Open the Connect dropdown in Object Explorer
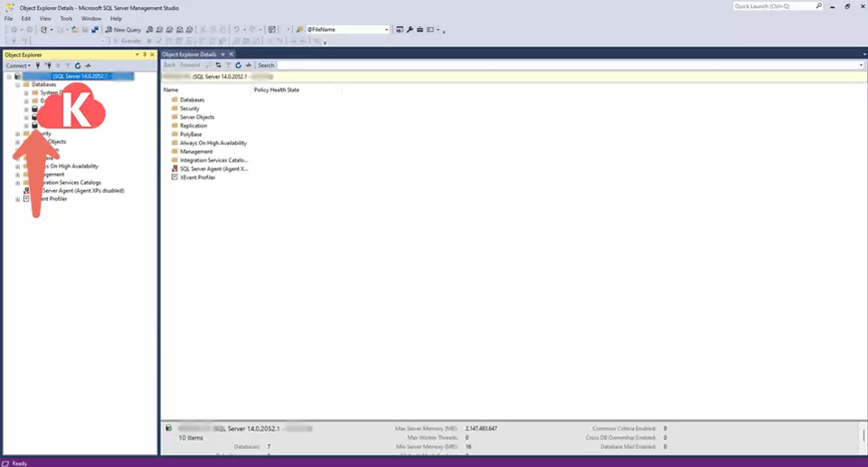 18,65
